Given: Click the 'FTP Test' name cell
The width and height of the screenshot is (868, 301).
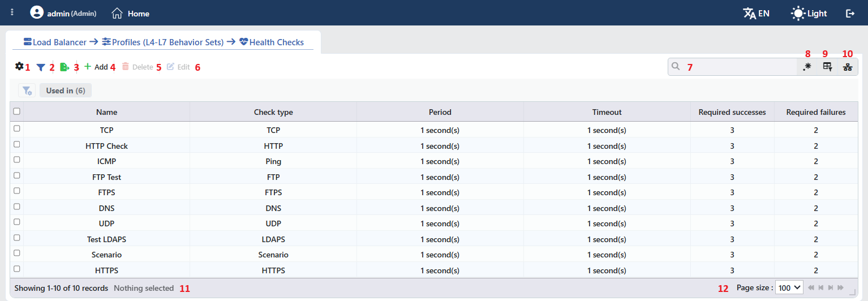Looking at the screenshot, I should tap(106, 177).
